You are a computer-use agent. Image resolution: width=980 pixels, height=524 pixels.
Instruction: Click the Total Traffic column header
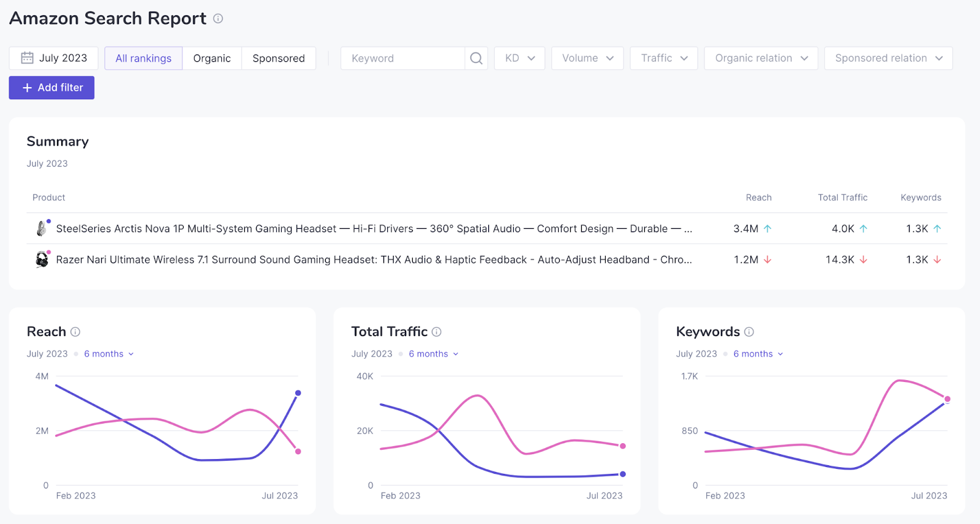click(x=843, y=197)
